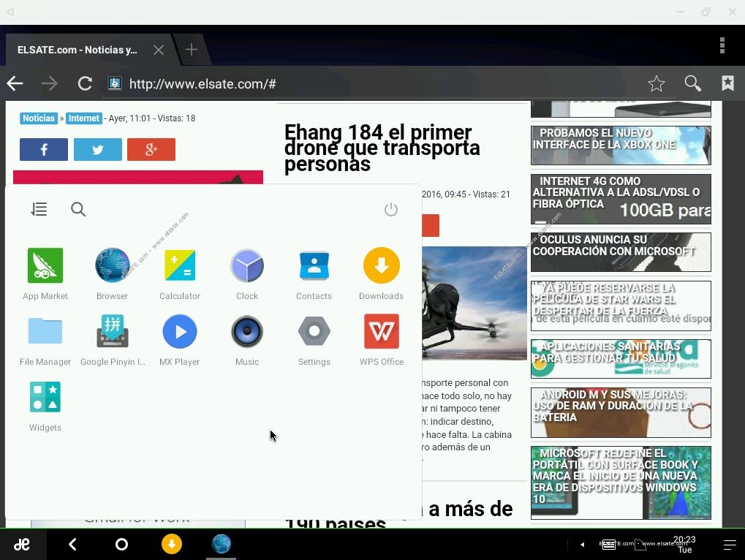Click the taskbar home circle button
Screen dimensions: 745x560
point(121,545)
